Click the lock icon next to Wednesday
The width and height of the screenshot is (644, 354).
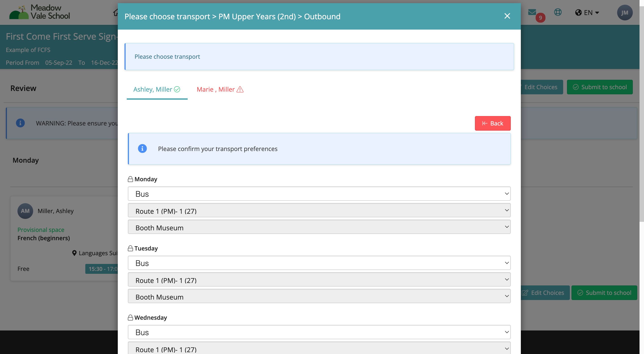click(130, 317)
